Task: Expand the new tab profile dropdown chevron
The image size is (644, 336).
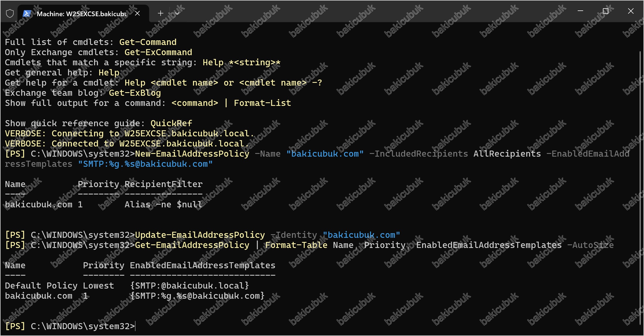Action: coord(177,13)
